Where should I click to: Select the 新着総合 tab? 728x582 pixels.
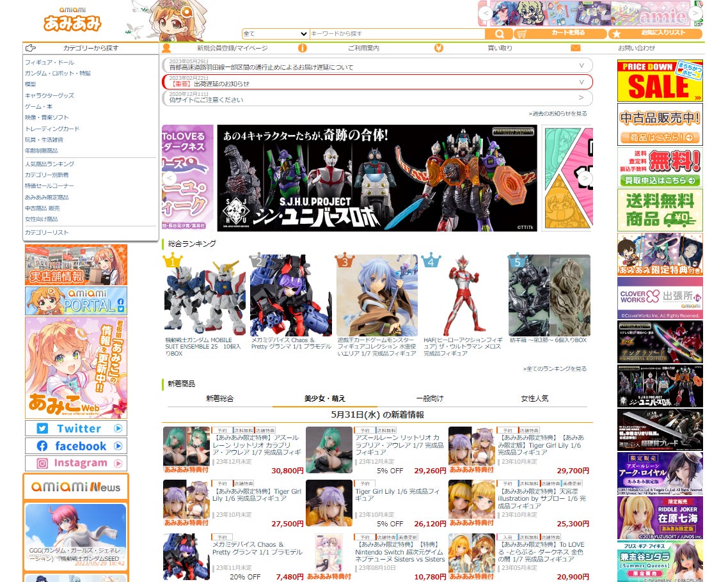click(219, 398)
